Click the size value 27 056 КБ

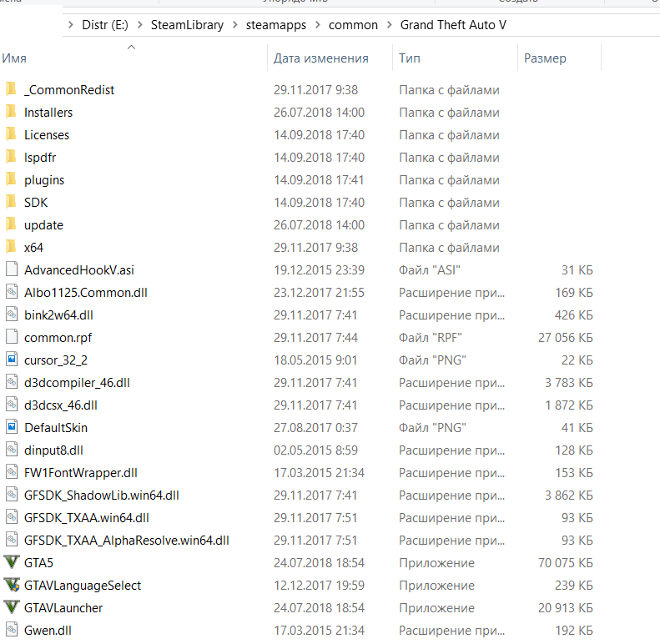tap(565, 338)
